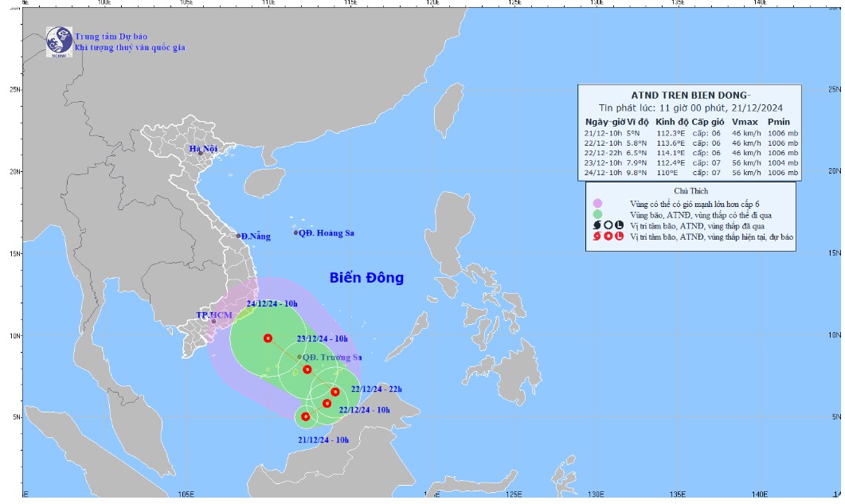The image size is (845, 504).
Task: Click the QĐ. Hoàng Sa island marker
Action: [x=295, y=232]
